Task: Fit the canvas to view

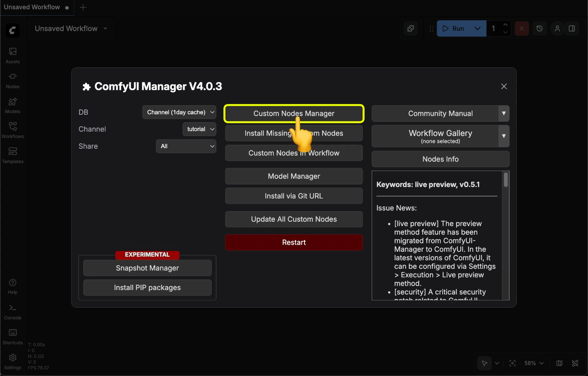Action: 512,363
